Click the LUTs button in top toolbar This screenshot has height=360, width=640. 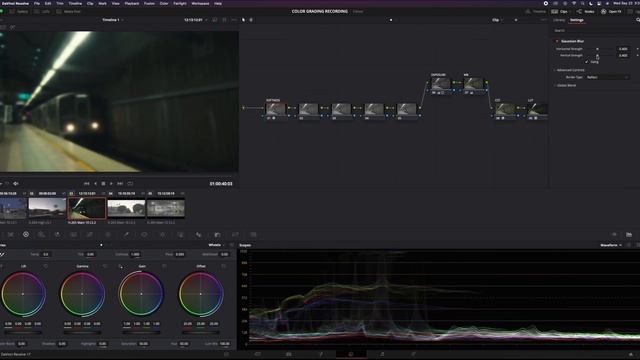42,11
